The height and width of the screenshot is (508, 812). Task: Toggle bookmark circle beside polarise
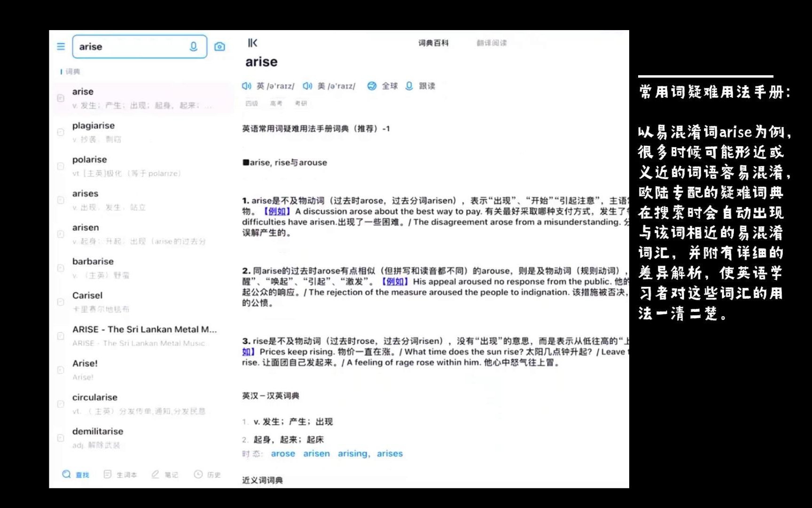[61, 166]
